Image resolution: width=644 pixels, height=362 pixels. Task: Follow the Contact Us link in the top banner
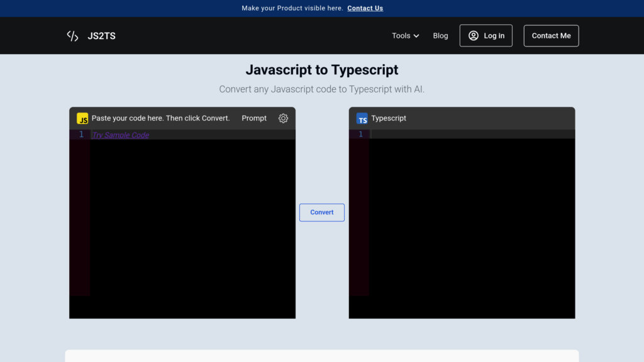click(365, 8)
